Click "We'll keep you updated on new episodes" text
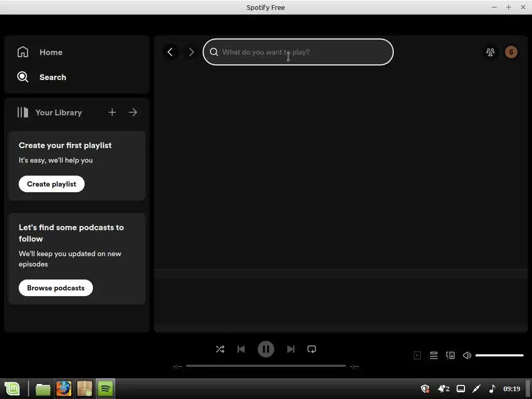Viewport: 532px width, 399px height. (x=70, y=259)
